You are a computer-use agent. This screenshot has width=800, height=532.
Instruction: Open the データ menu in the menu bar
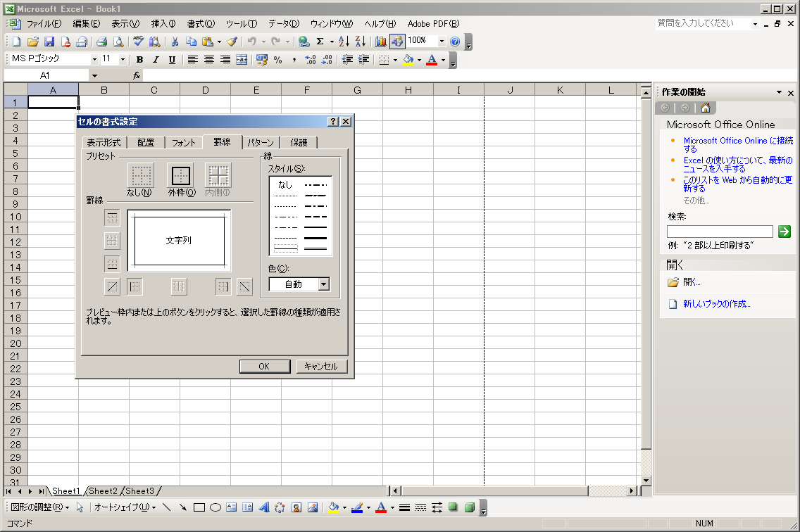283,24
